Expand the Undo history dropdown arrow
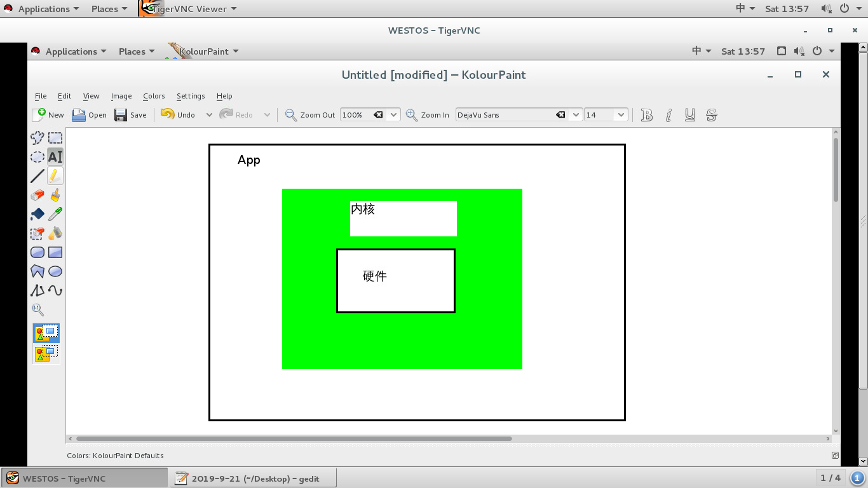Screen dimensions: 868x488 [208, 115]
